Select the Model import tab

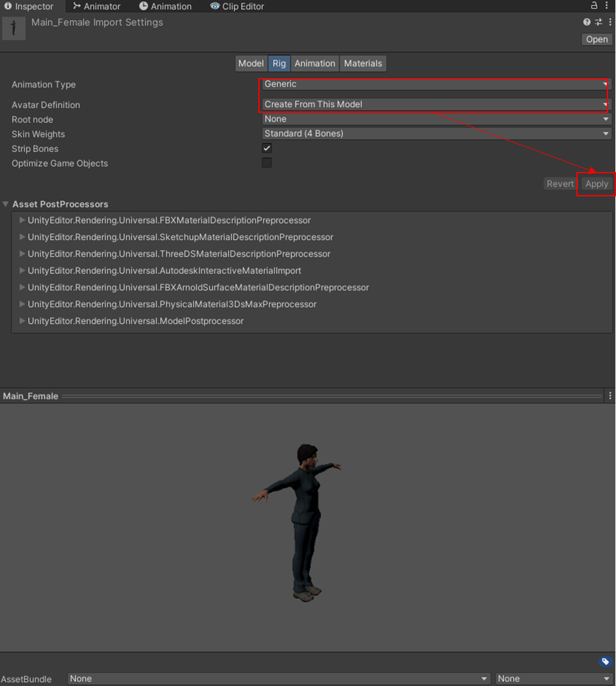tap(251, 63)
